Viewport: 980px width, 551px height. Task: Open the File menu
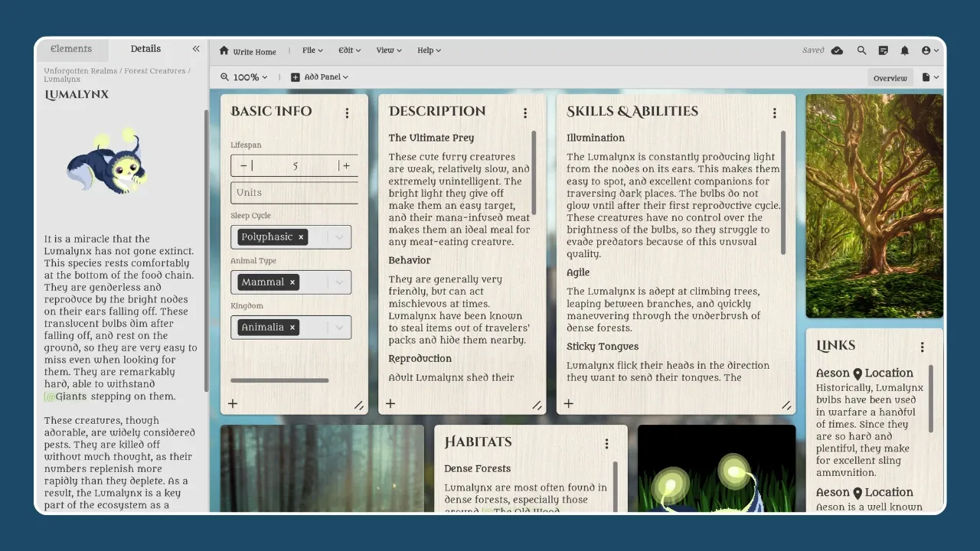[312, 51]
